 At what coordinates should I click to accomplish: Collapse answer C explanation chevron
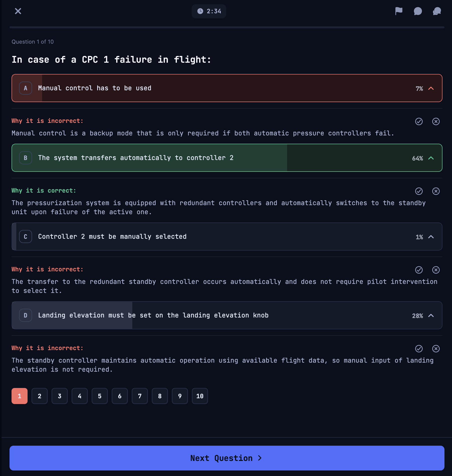pyautogui.click(x=431, y=237)
